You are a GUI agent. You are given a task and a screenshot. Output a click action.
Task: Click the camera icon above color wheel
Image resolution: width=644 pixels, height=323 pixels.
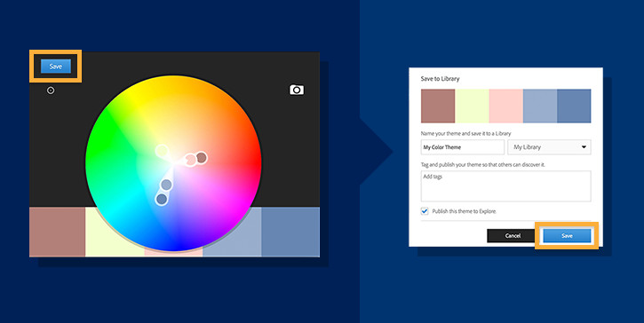click(296, 90)
